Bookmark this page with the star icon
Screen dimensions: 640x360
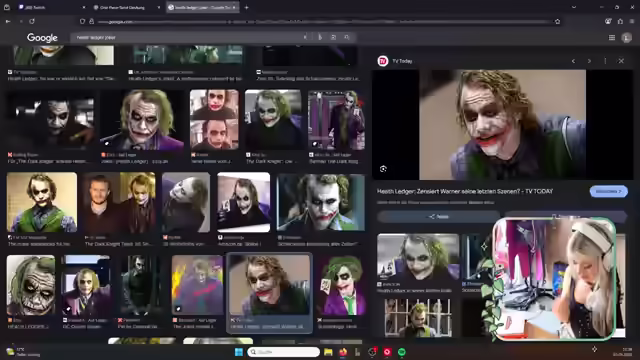click(558, 22)
